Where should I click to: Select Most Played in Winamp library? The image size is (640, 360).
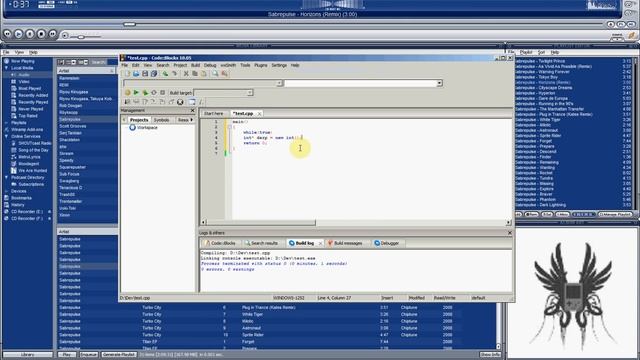click(x=29, y=89)
